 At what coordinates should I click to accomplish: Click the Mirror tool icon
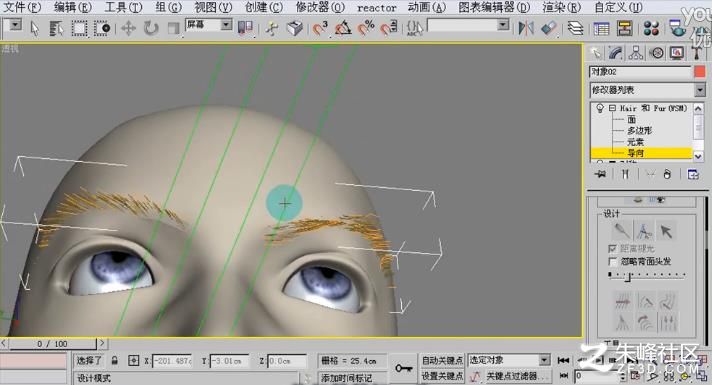(526, 29)
